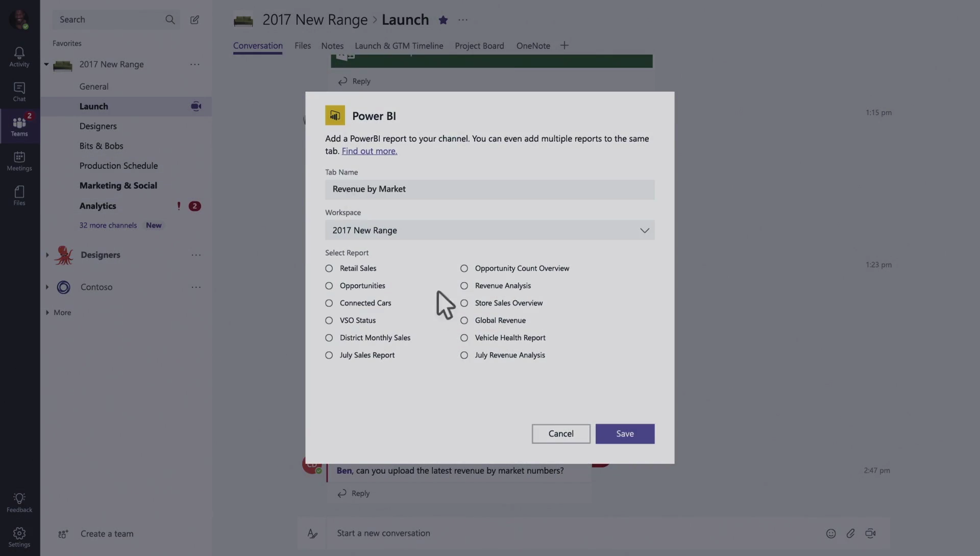
Task: Select the Retail Sales report
Action: [329, 268]
